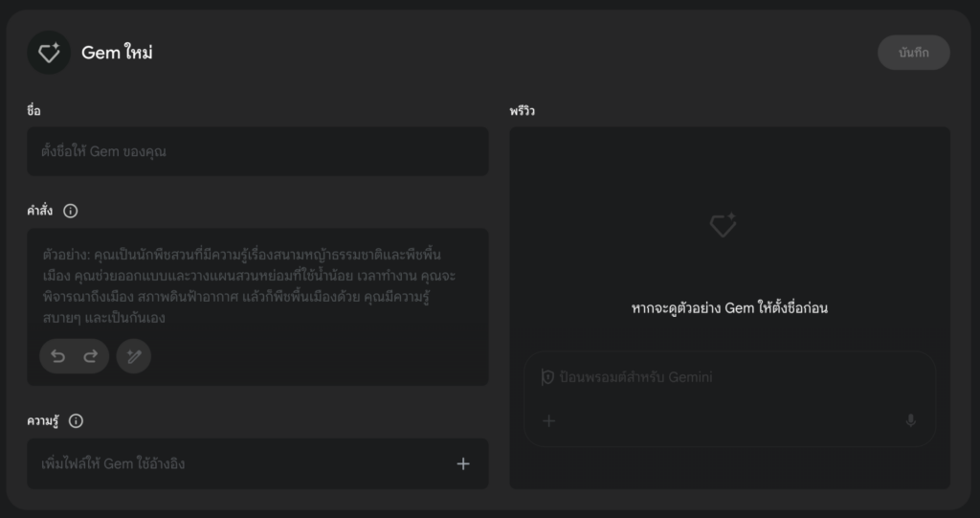Click the ชื่อ field label
The height and width of the screenshot is (518, 980).
pos(33,111)
